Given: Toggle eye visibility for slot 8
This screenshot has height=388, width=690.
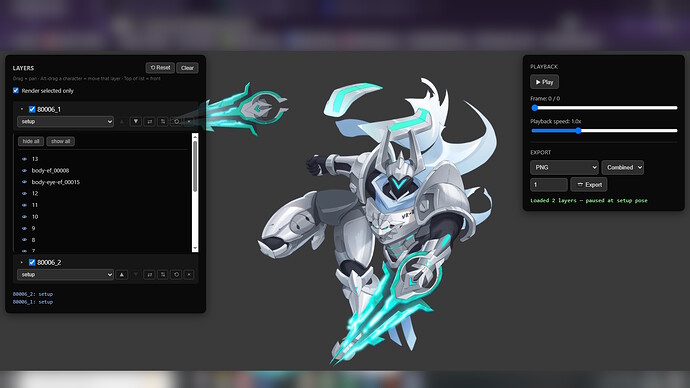Looking at the screenshot, I should pyautogui.click(x=24, y=240).
